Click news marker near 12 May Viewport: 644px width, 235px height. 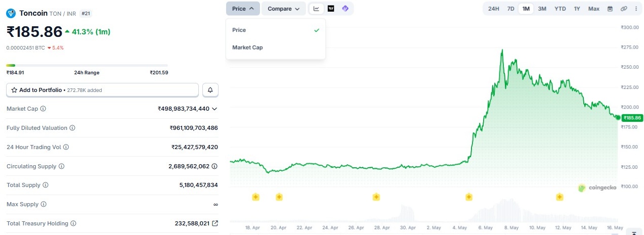click(560, 197)
